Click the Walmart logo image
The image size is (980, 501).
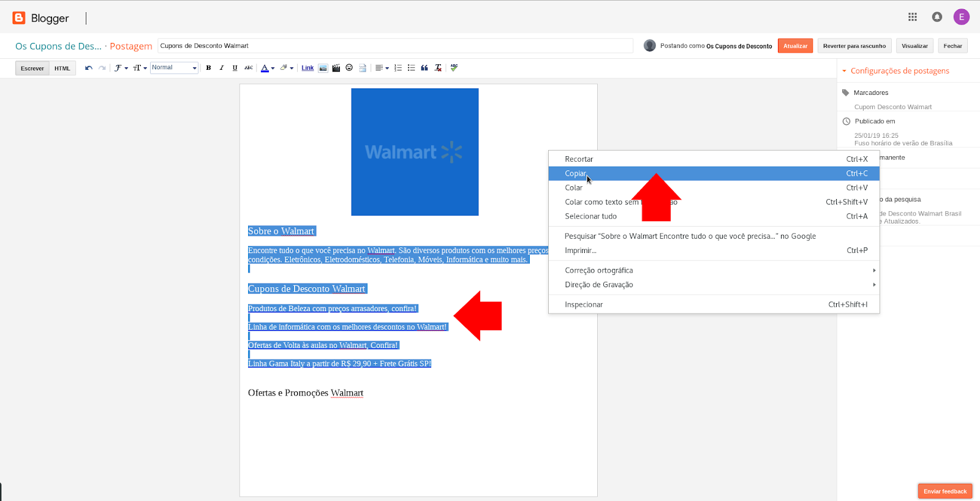[415, 152]
